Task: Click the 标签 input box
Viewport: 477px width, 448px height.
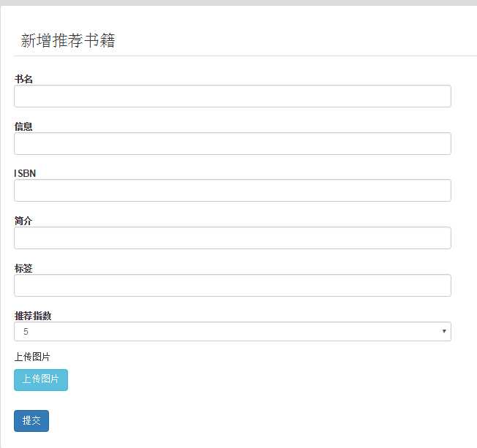Action: (232, 286)
